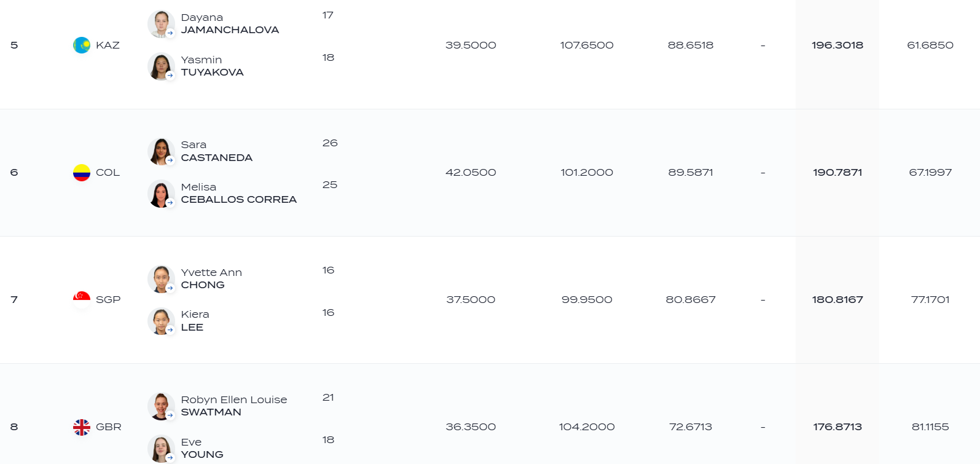Click Robyn Swatman's avatar arrow badge
Viewport: 980px width, 464px height.
click(x=170, y=415)
